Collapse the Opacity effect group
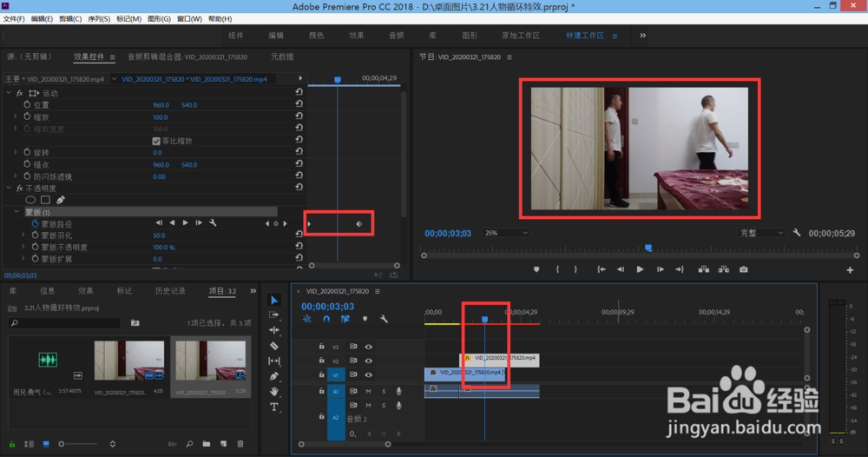Screen dimensions: 868x457 (x=9, y=189)
